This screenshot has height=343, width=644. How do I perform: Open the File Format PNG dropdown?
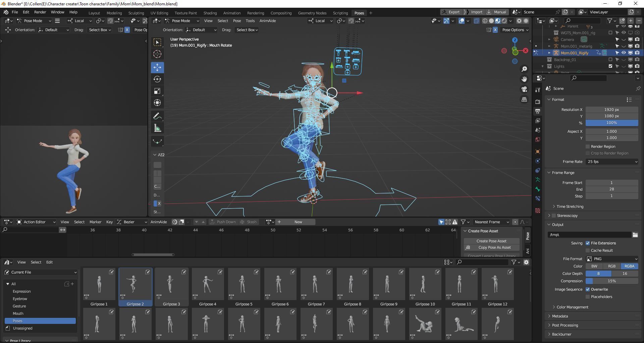(612, 259)
